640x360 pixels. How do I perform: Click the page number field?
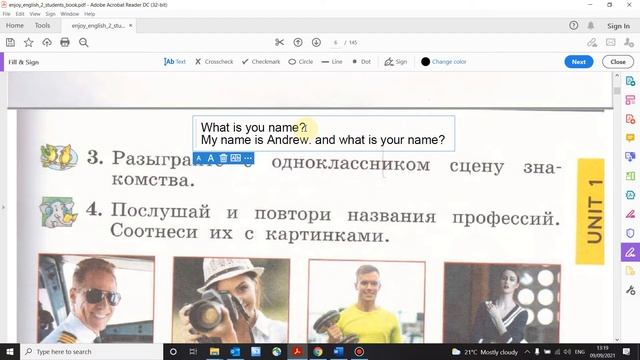click(336, 42)
